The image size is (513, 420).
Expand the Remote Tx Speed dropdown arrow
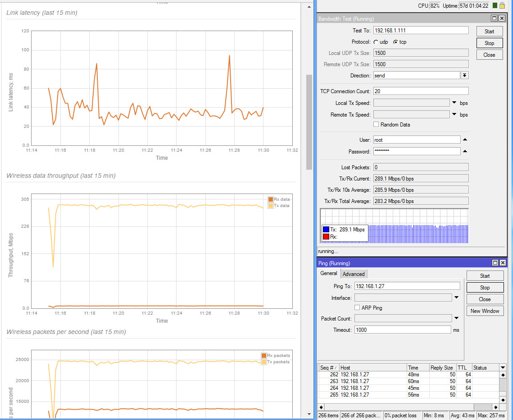click(454, 114)
